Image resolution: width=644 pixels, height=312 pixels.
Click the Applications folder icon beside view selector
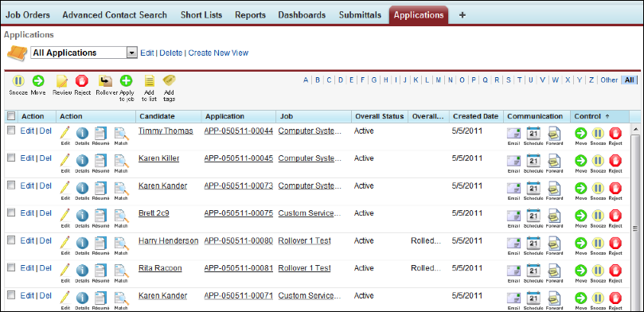click(18, 53)
